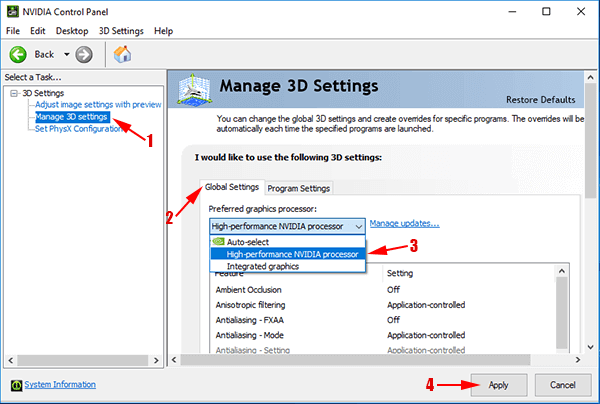Open the 3D Settings menu
600x404 pixels.
(121, 31)
